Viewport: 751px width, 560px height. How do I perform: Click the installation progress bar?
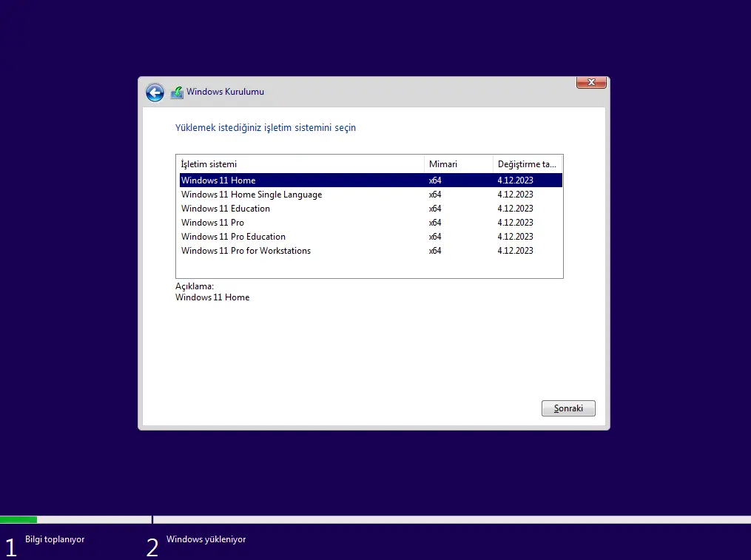[x=376, y=520]
